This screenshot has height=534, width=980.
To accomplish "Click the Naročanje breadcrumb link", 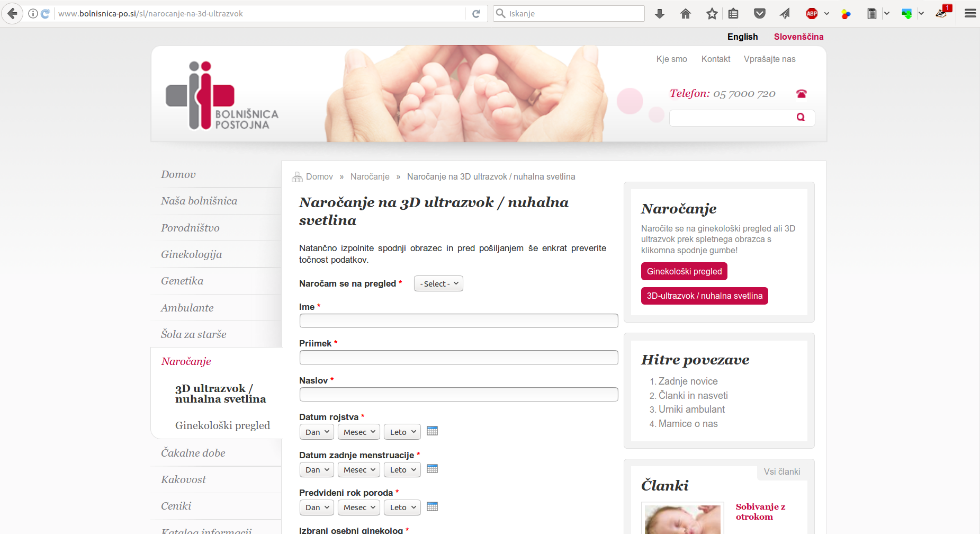I will [x=370, y=177].
